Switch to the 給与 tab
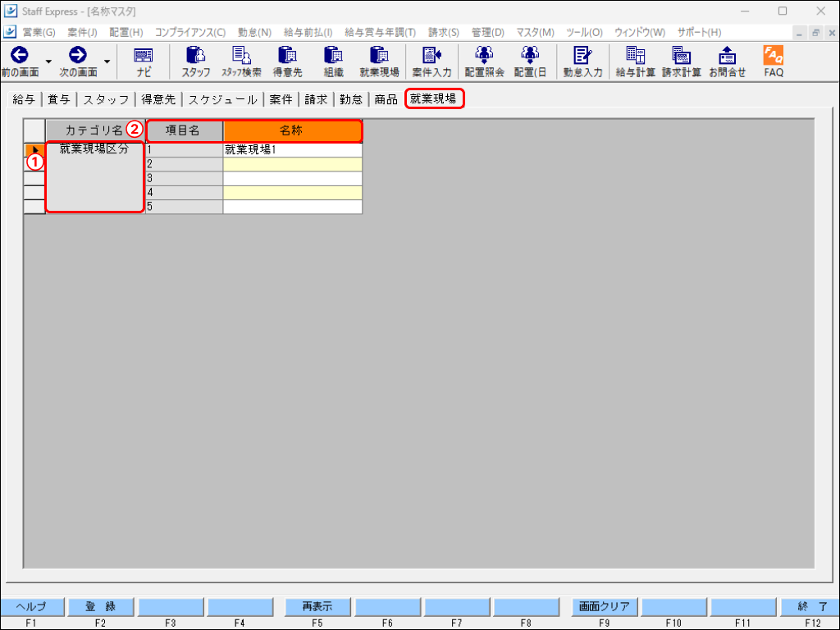The width and height of the screenshot is (840, 630). 24,99
